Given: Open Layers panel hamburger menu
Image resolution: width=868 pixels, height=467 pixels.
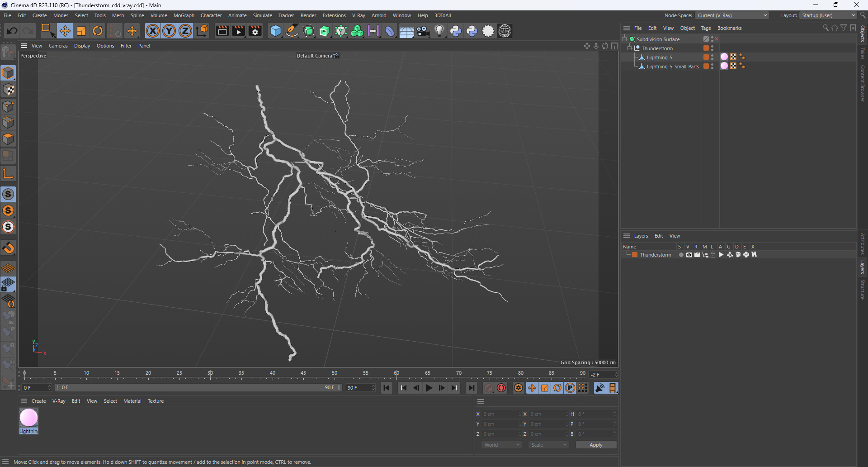Looking at the screenshot, I should click(x=627, y=236).
